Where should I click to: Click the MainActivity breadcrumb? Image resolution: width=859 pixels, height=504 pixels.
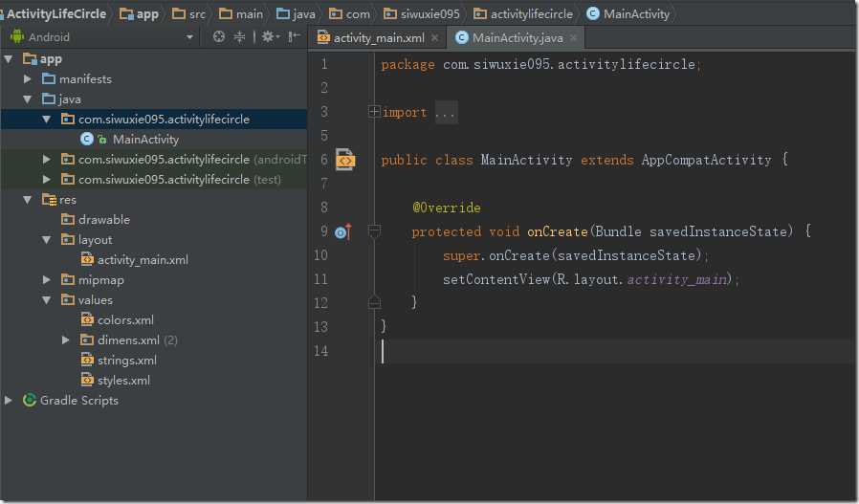pyautogui.click(x=628, y=14)
